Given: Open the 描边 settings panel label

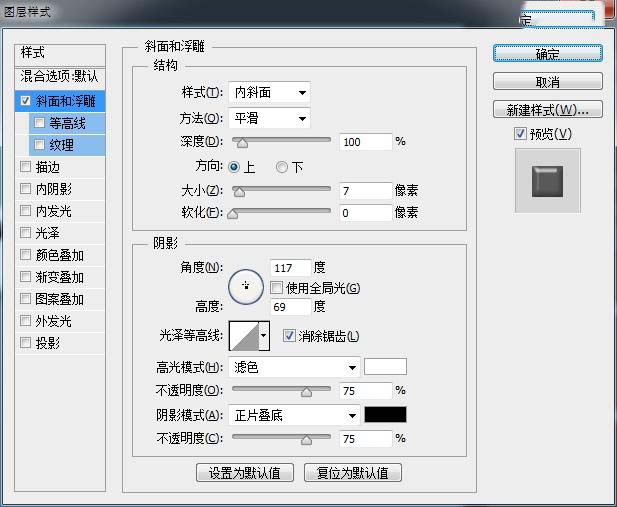Looking at the screenshot, I should tap(48, 167).
